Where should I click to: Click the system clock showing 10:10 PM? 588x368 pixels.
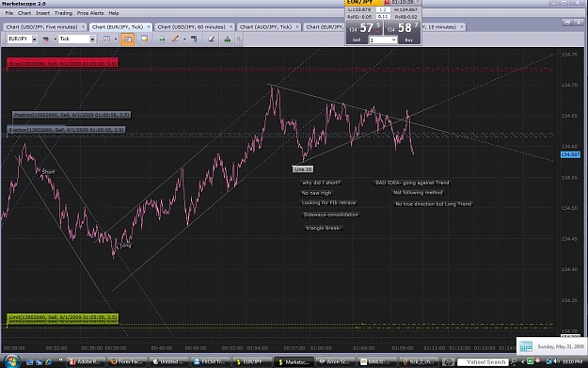tap(572, 361)
